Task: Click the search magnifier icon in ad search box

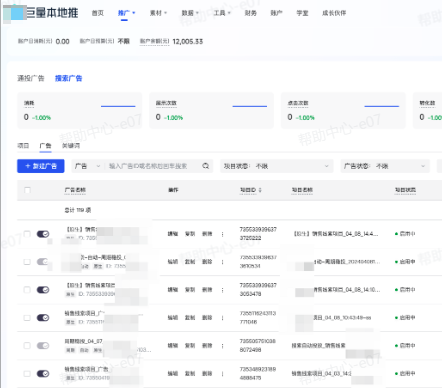Action: click(x=206, y=166)
